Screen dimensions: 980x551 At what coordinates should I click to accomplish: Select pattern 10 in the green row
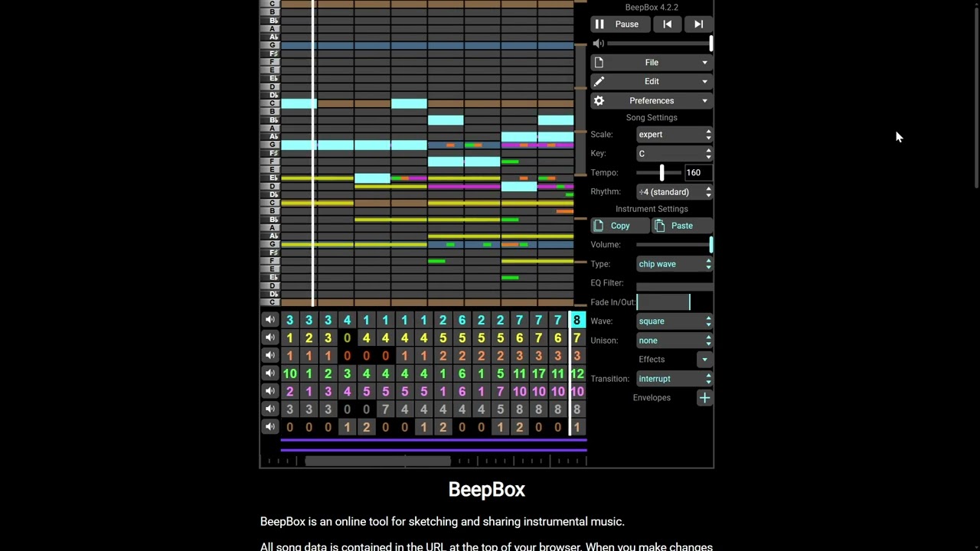click(289, 373)
